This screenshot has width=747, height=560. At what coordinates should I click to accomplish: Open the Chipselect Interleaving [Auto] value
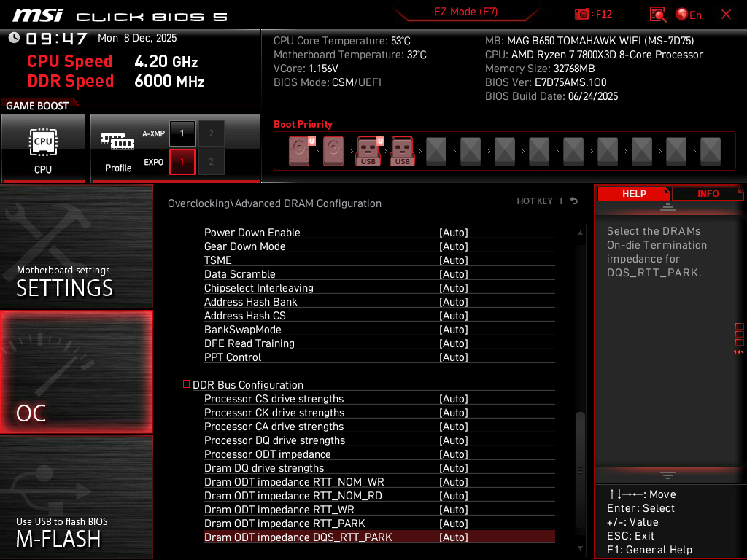coord(454,287)
